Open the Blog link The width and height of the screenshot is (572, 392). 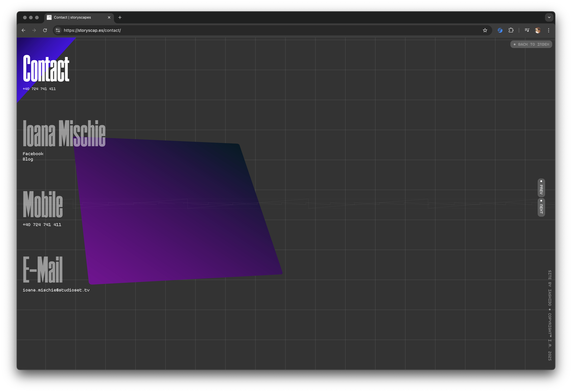tap(28, 159)
